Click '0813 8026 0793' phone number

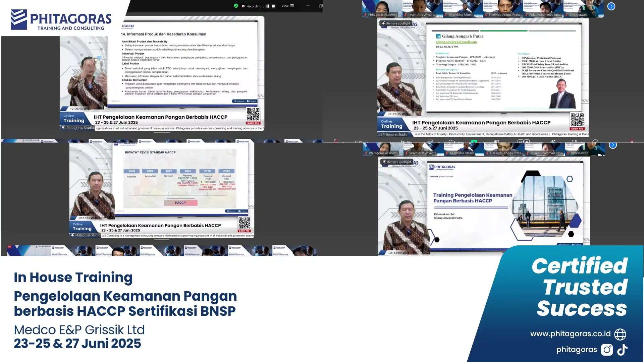[447, 47]
